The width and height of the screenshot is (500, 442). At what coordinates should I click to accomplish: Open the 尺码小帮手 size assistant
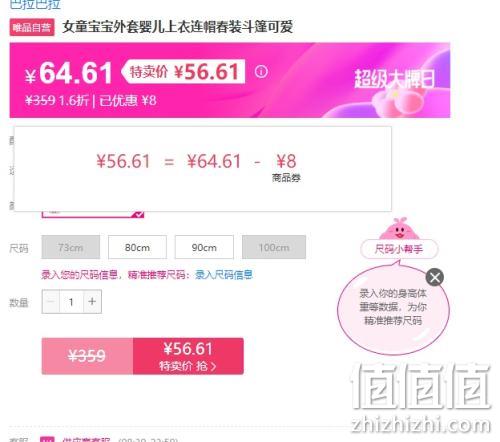point(399,249)
